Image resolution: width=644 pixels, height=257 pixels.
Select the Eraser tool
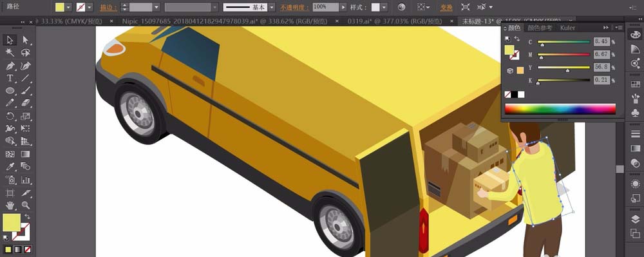click(26, 103)
